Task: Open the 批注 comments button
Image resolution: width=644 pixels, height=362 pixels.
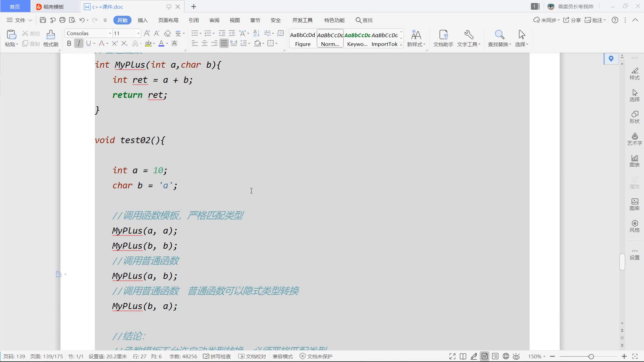Action: (x=595, y=20)
